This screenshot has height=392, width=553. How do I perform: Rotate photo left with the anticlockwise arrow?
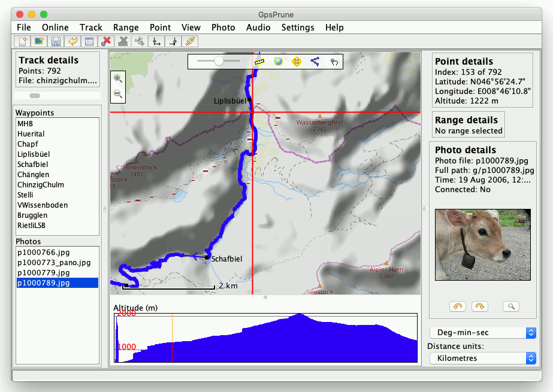pyautogui.click(x=457, y=306)
